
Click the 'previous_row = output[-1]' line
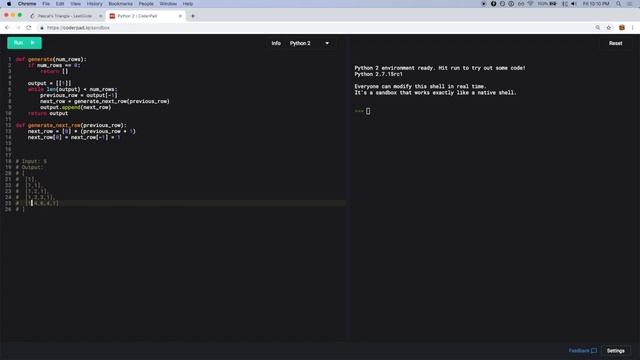(x=78, y=96)
